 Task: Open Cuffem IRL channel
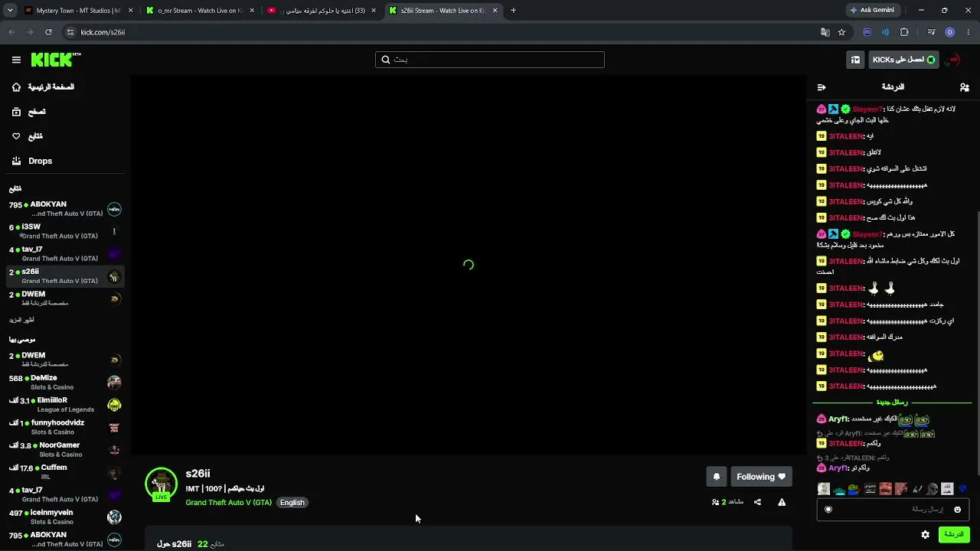[x=65, y=472]
